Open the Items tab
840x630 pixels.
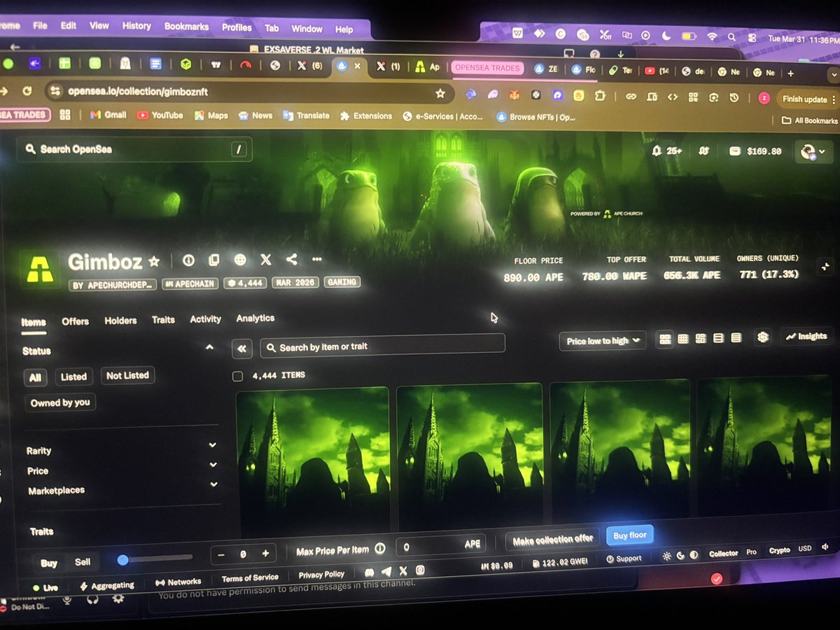[x=34, y=323]
